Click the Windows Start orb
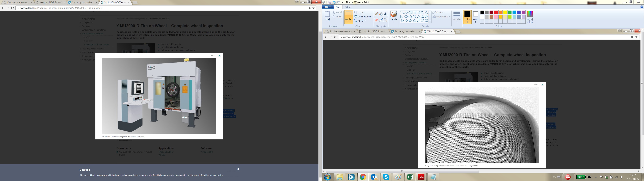The image size is (644, 181). tap(328, 177)
